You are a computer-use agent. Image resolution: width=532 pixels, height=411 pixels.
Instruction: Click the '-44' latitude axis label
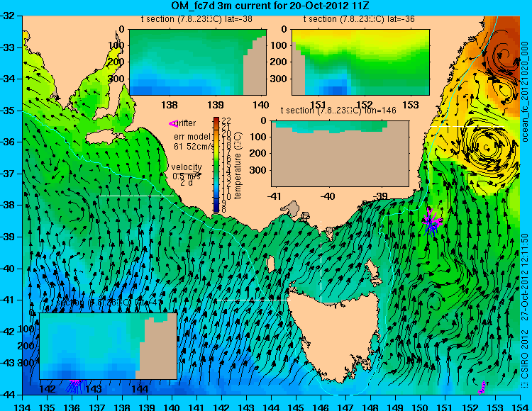(7, 395)
